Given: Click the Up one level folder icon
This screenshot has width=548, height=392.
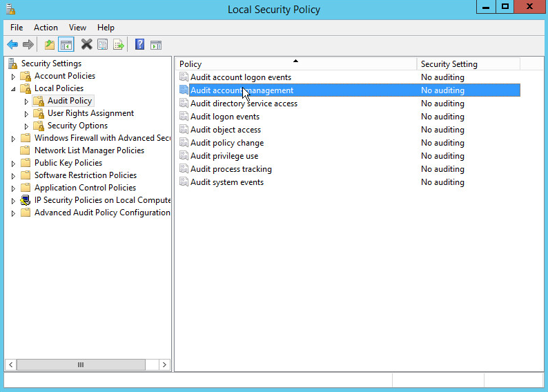Looking at the screenshot, I should (49, 45).
